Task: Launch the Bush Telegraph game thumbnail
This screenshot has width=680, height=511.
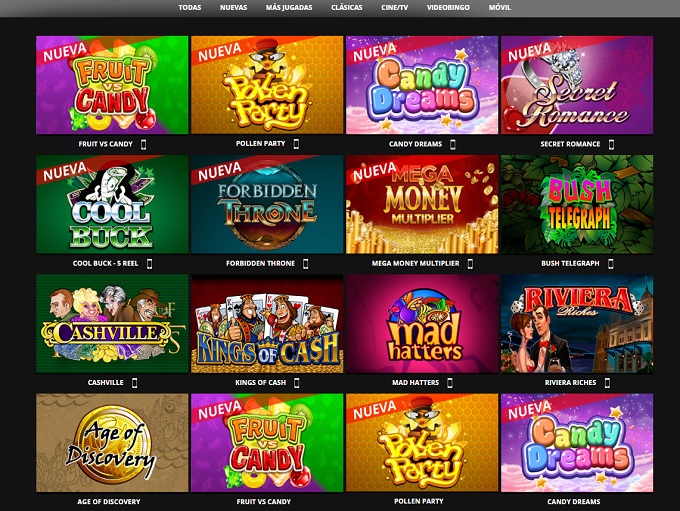Action: click(577, 204)
